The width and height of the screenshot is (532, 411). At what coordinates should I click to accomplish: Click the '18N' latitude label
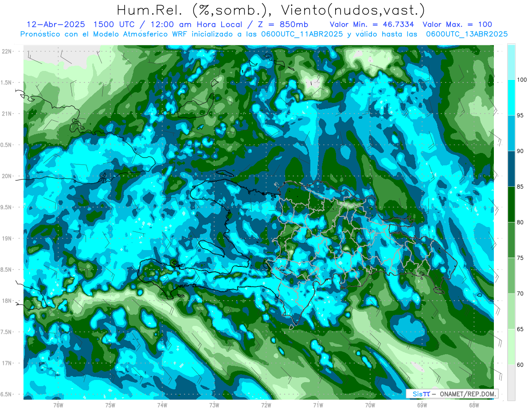tap(6, 301)
